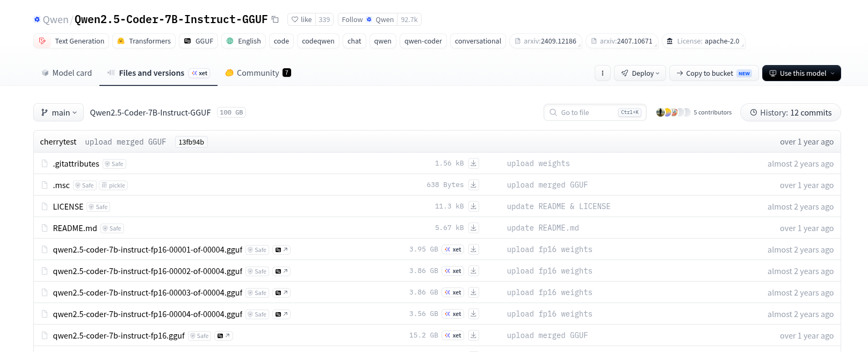Open the main branch dropdown
868x352 pixels.
click(x=59, y=112)
